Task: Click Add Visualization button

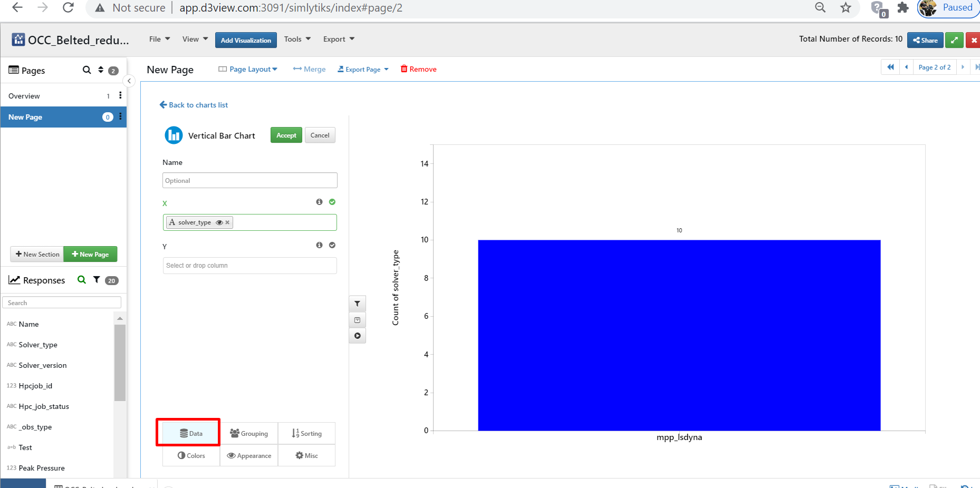Action: click(x=246, y=40)
